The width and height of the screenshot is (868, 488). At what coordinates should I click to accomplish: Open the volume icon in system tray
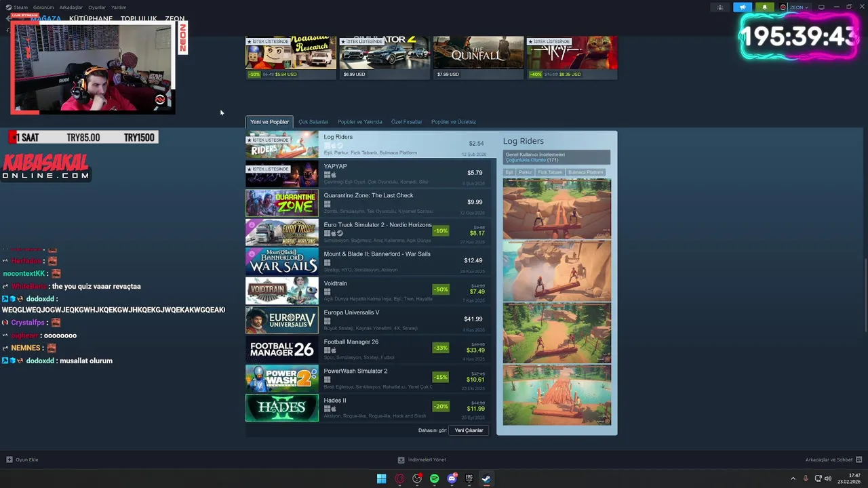click(828, 479)
